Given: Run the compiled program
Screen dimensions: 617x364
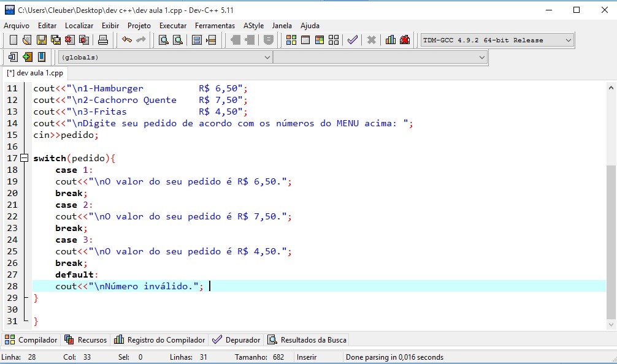Looking at the screenshot, I should [x=305, y=39].
